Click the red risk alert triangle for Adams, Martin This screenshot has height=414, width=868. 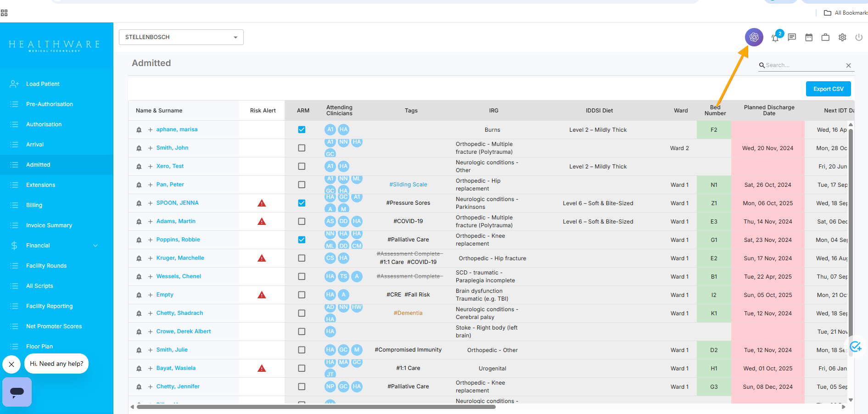pyautogui.click(x=262, y=221)
